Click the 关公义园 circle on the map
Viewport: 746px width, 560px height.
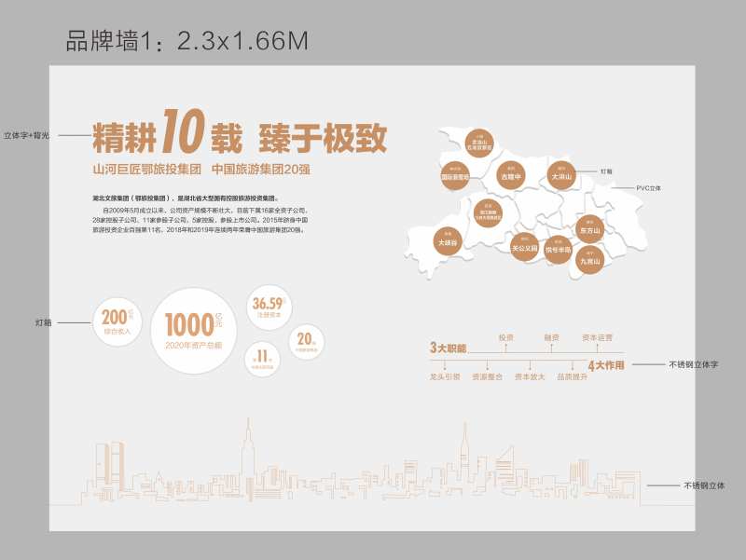(x=522, y=245)
